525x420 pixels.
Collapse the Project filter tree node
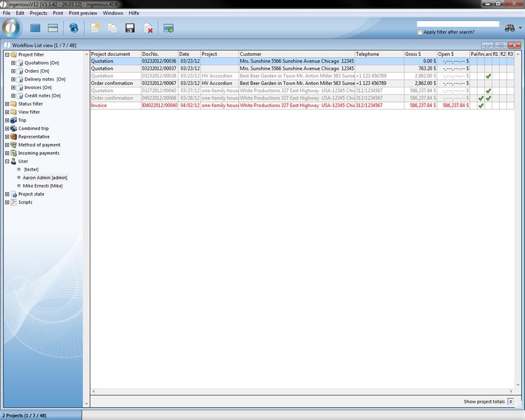coord(7,55)
